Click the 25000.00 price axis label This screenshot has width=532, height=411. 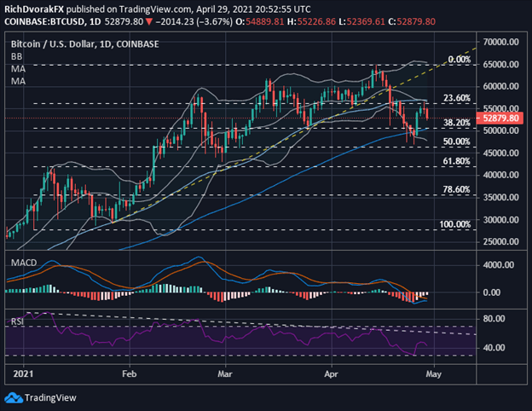coord(500,241)
